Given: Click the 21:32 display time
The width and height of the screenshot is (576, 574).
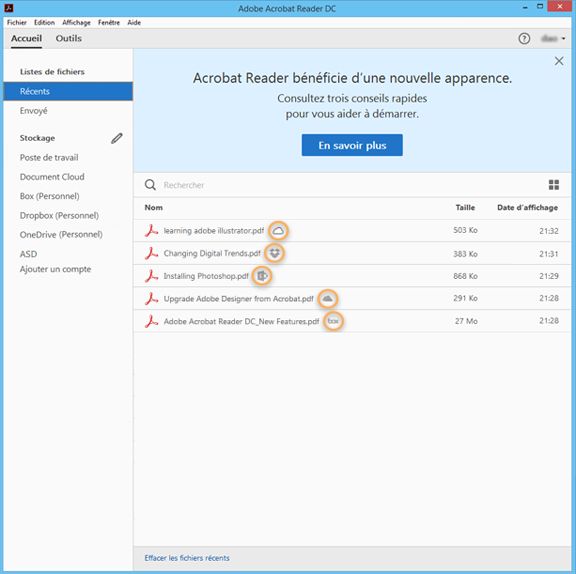Looking at the screenshot, I should point(549,231).
